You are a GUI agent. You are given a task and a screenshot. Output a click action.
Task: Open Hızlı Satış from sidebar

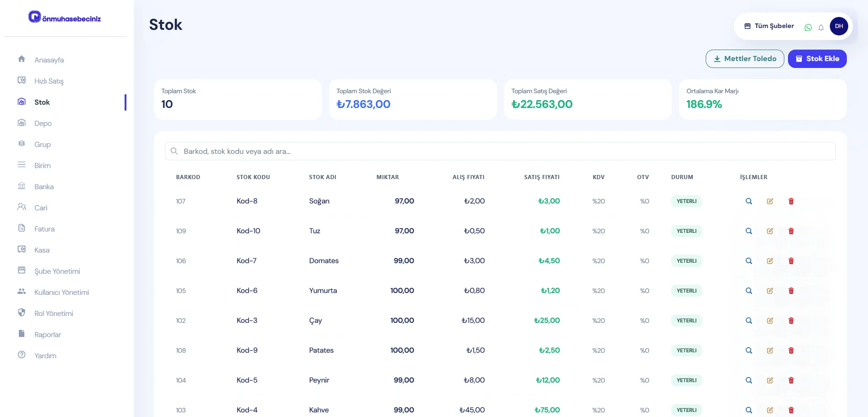point(49,81)
